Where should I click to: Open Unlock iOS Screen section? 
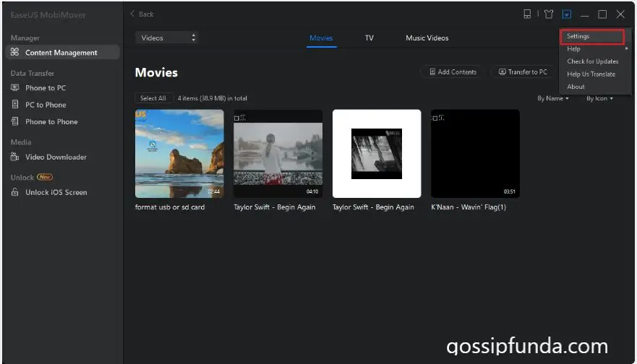(56, 192)
